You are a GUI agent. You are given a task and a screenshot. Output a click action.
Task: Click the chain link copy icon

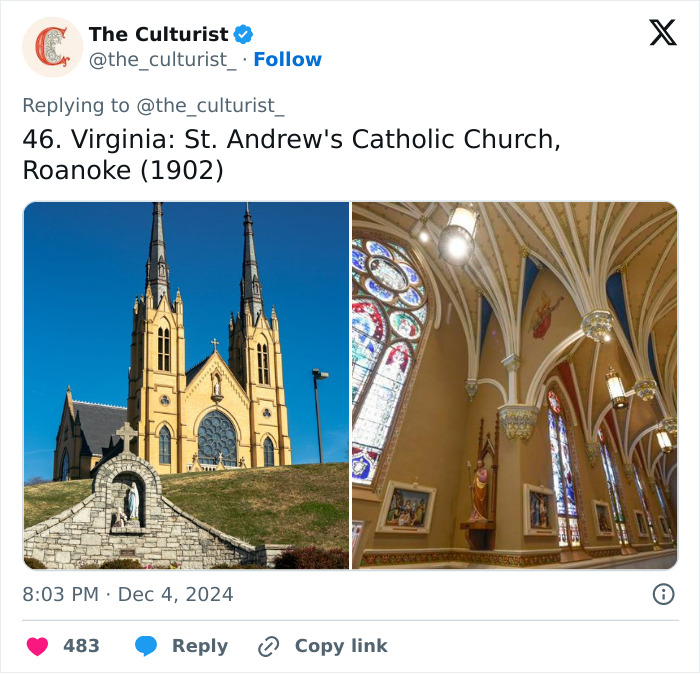268,646
